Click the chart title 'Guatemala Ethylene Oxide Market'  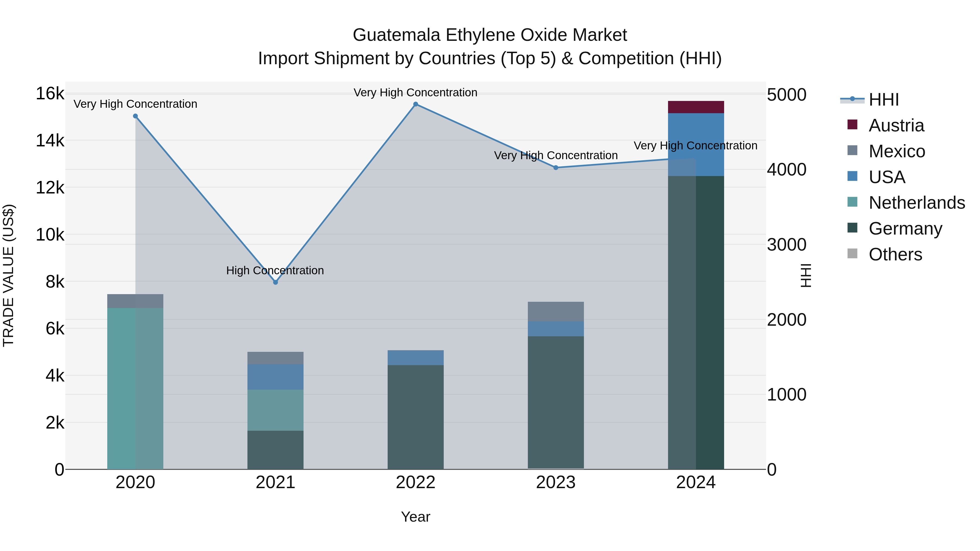coord(490,35)
